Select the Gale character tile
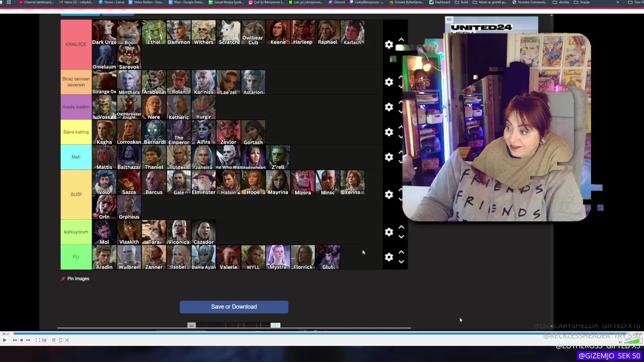 click(179, 183)
